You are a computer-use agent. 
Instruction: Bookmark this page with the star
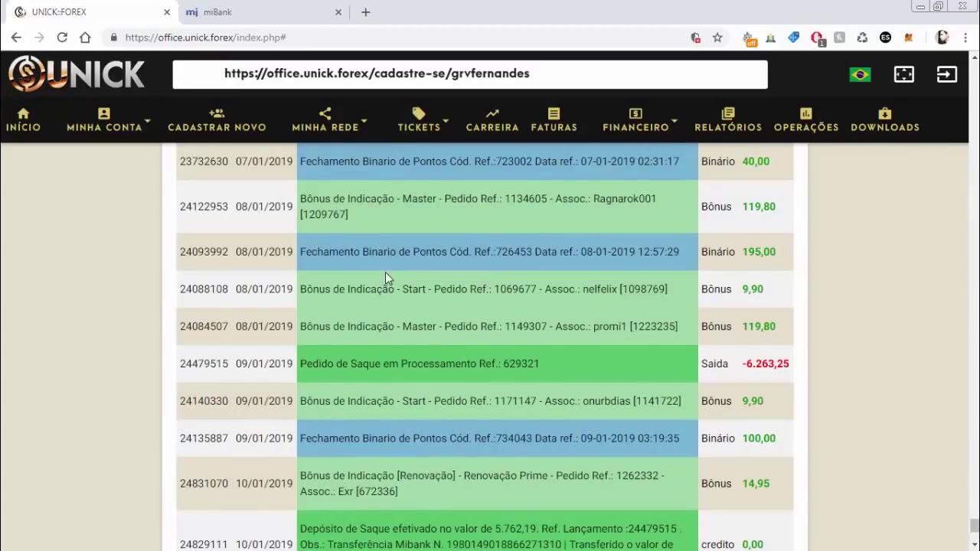coord(717,37)
